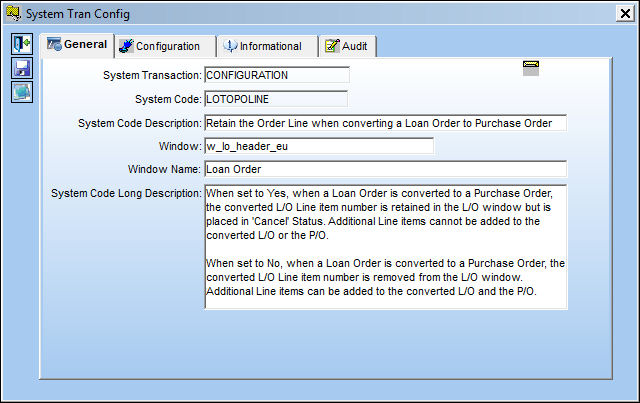The image size is (640, 403).
Task: Click the System Code Long Description box
Action: point(386,247)
